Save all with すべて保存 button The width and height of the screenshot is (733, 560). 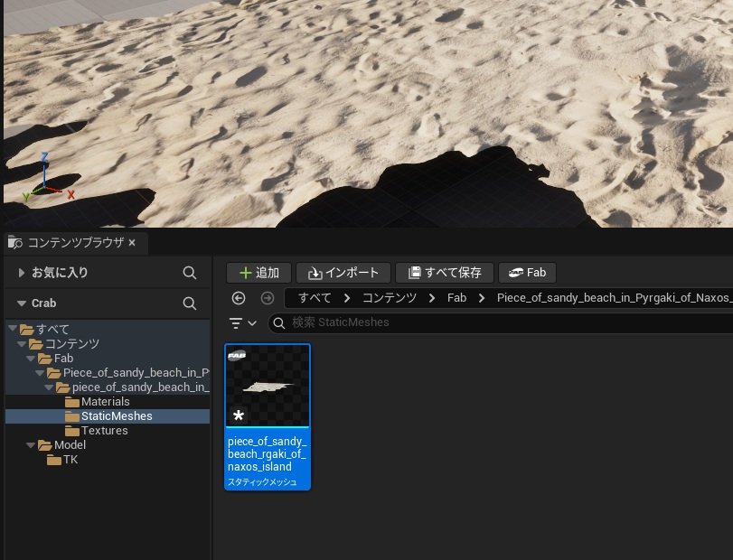tap(445, 273)
